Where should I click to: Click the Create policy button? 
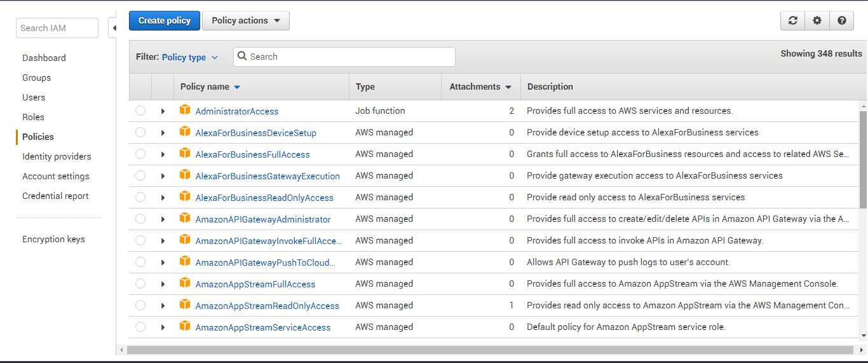pos(165,20)
